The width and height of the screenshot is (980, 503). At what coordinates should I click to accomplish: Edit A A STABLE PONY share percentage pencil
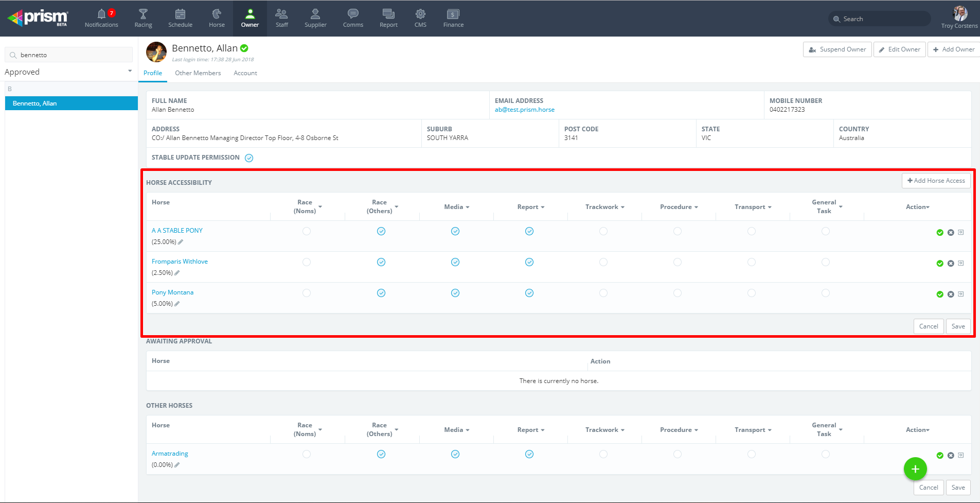click(181, 242)
